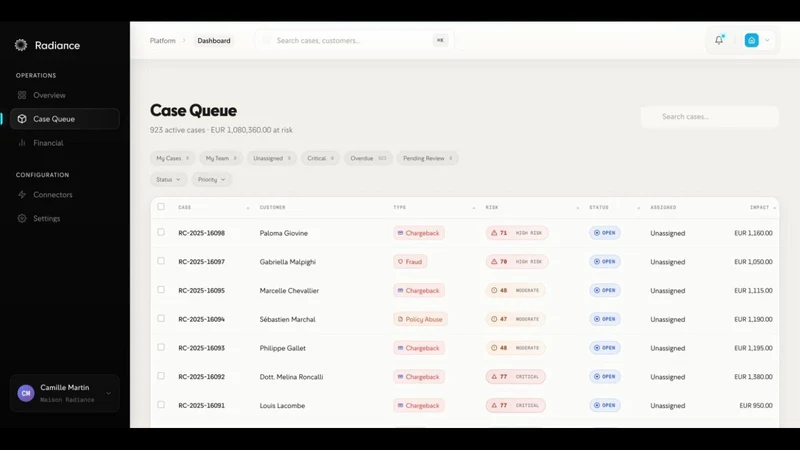
Task: Click the 70 High Risk badge
Action: point(517,262)
